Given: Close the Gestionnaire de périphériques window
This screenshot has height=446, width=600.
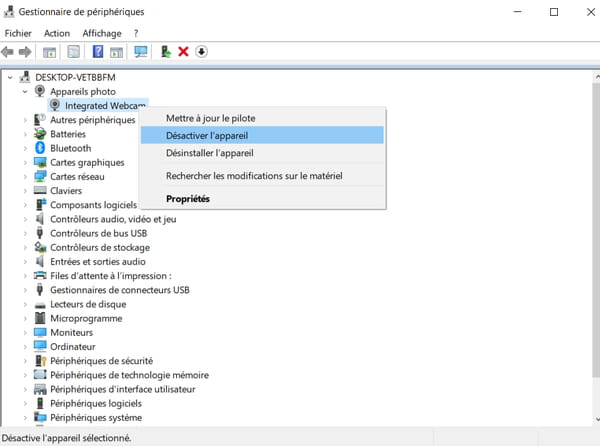Looking at the screenshot, I should 590,12.
